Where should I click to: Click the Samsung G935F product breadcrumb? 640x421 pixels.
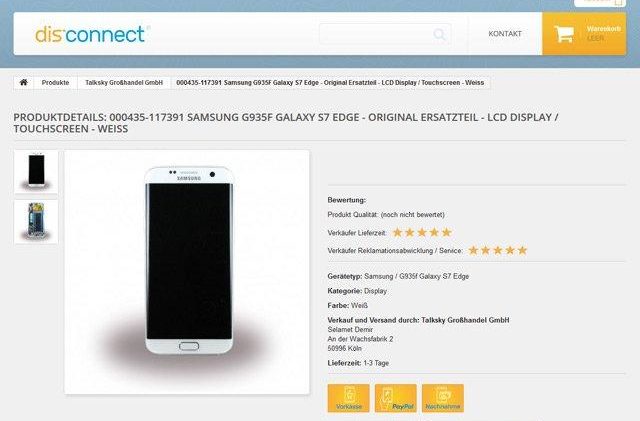click(330, 82)
